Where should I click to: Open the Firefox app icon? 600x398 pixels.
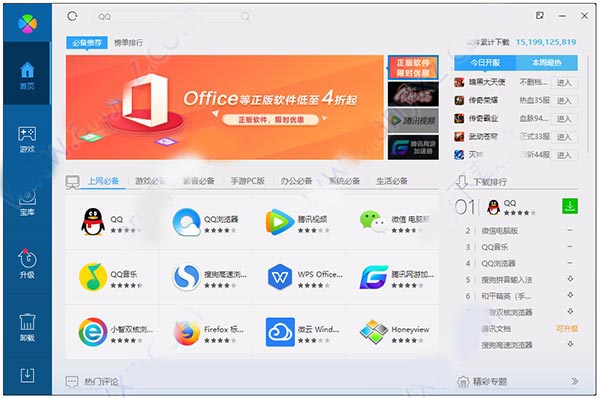pos(187,332)
